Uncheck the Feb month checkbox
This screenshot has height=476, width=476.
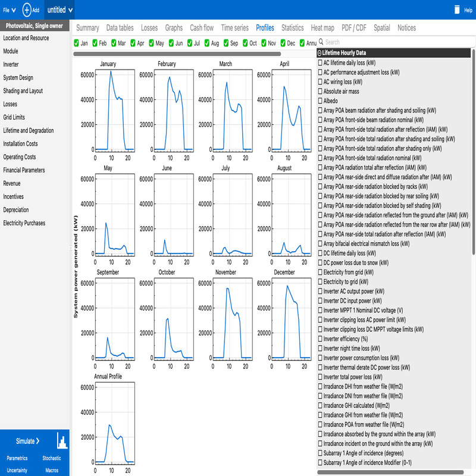[x=95, y=43]
